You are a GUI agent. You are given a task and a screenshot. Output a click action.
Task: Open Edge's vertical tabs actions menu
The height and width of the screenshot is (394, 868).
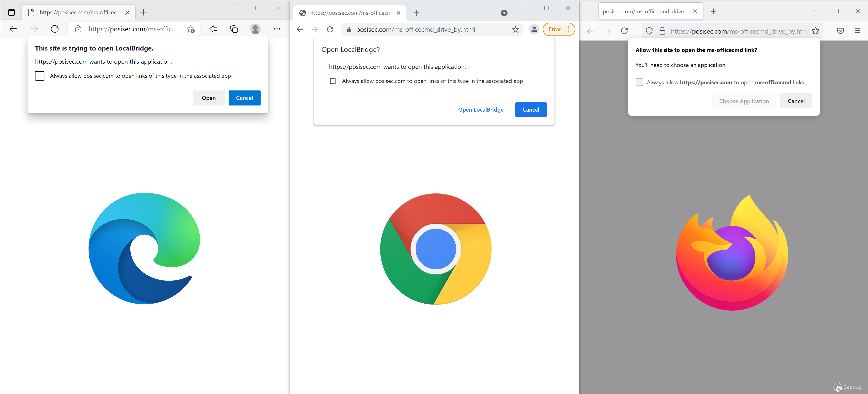[12, 12]
